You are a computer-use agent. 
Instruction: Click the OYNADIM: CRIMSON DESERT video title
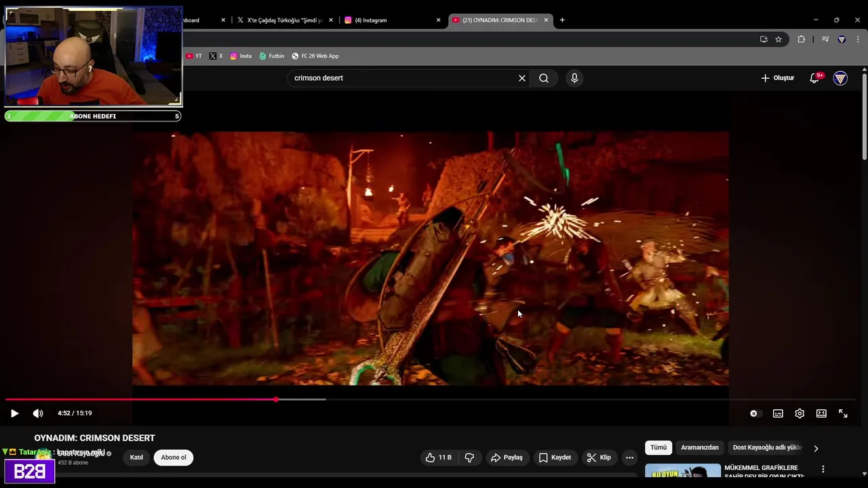point(94,439)
